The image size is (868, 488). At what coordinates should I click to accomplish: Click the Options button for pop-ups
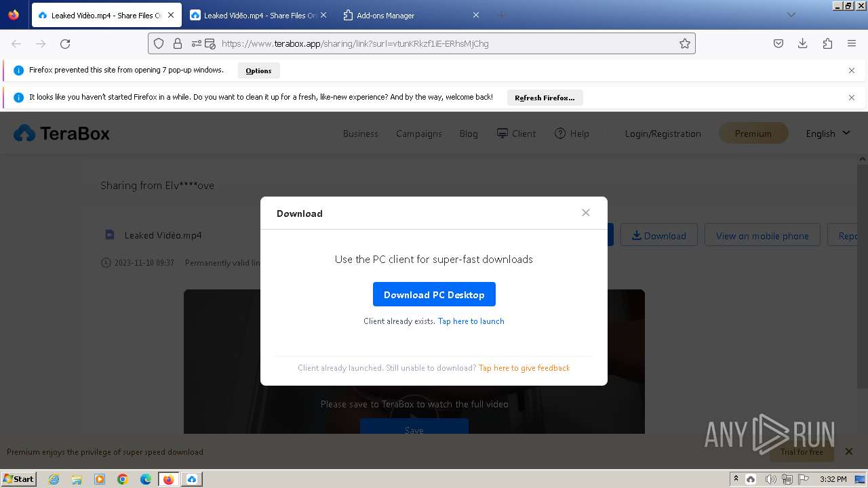pyautogui.click(x=258, y=70)
